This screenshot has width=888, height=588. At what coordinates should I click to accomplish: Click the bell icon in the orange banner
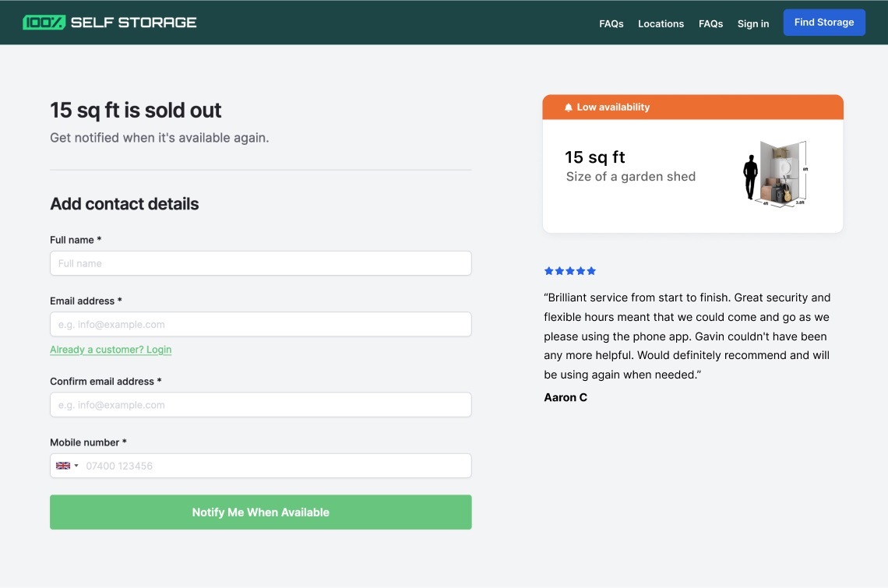click(569, 107)
